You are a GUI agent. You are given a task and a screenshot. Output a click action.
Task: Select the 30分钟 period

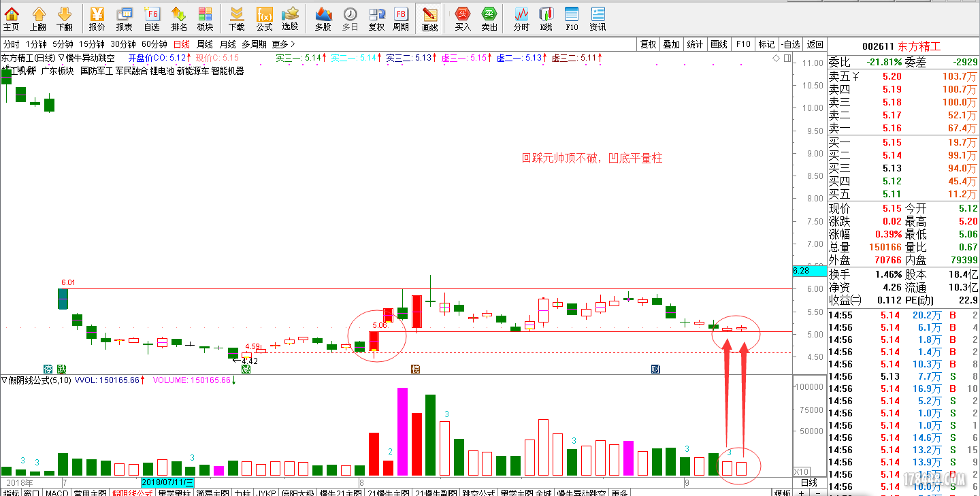coord(124,44)
